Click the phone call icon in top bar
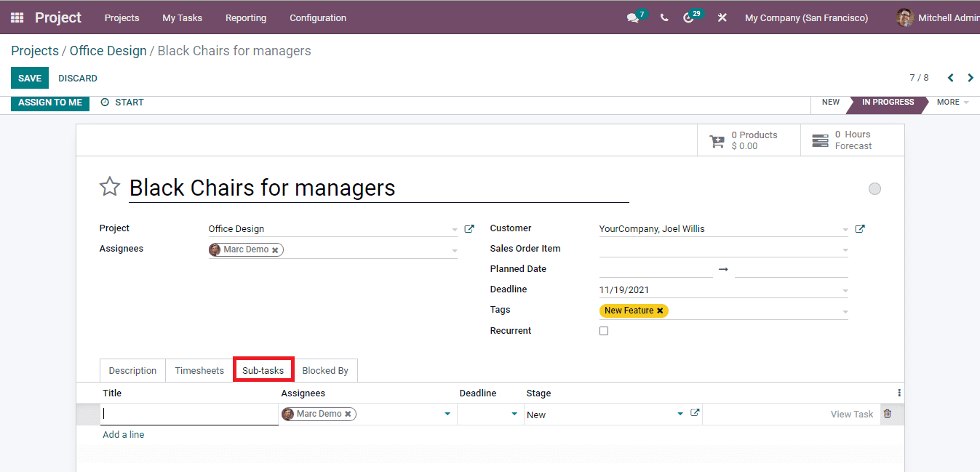 pyautogui.click(x=664, y=17)
